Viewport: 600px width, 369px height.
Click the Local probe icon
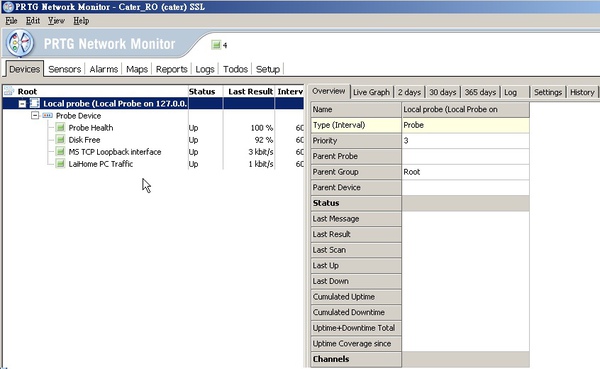coord(35,103)
